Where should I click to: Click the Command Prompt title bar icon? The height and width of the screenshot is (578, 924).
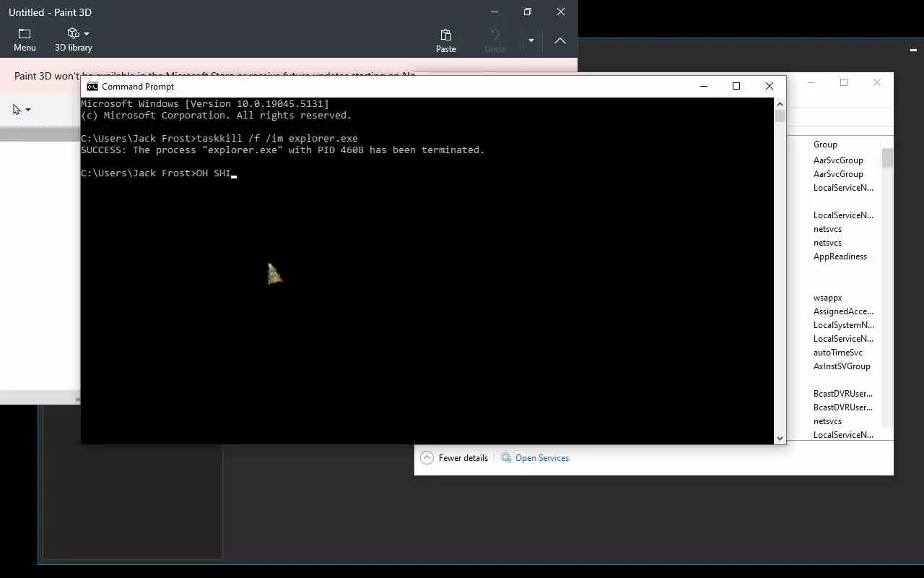point(92,86)
